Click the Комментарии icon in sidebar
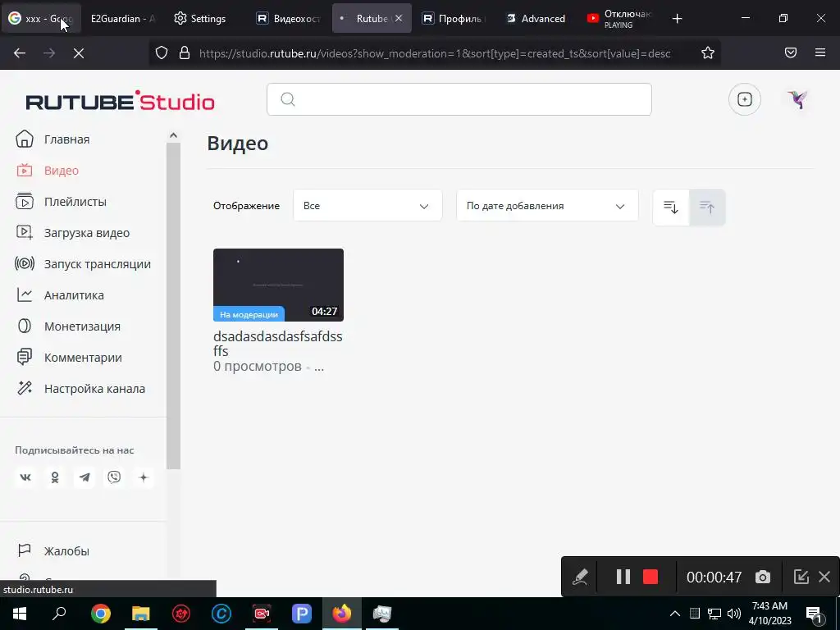Viewport: 840px width, 630px height. coord(24,358)
